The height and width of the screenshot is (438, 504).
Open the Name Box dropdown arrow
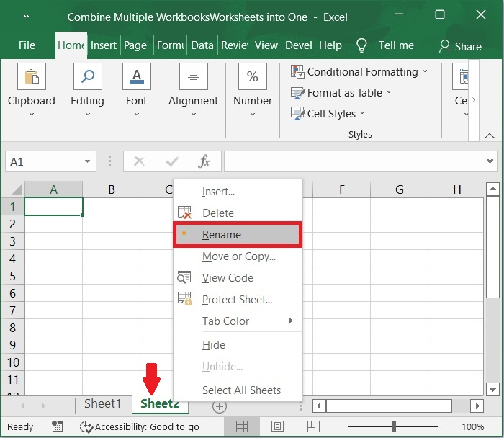(x=88, y=162)
